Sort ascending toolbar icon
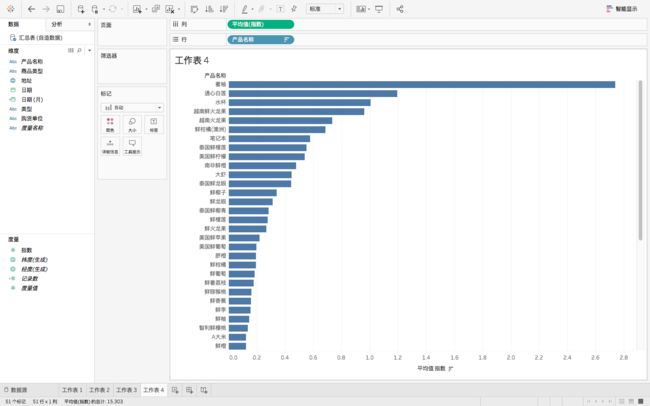 point(209,9)
